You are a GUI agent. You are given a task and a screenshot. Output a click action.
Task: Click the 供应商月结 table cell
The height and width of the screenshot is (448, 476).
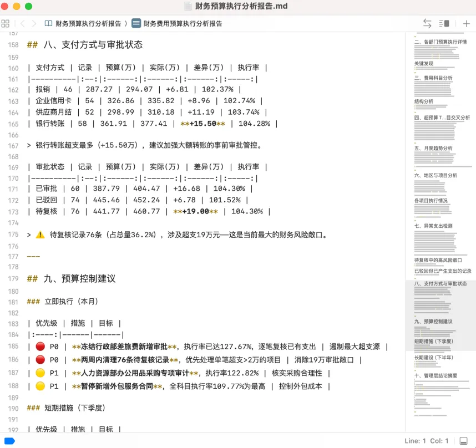[53, 112]
